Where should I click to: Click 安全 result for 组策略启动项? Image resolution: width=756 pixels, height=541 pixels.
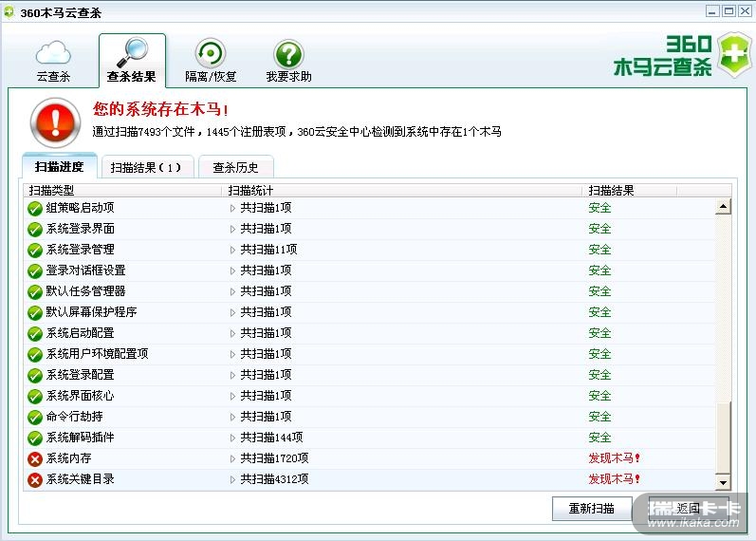pos(599,208)
